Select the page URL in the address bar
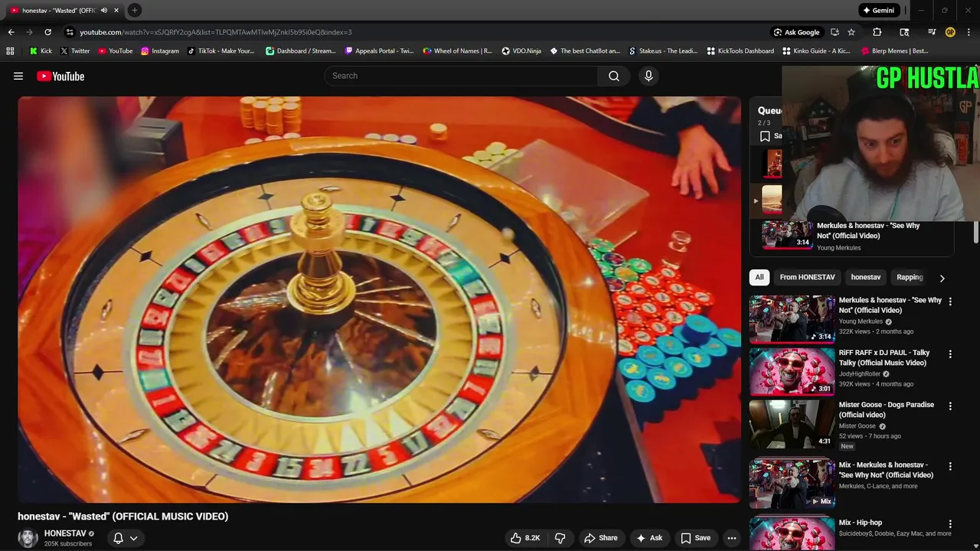The height and width of the screenshot is (551, 980). pos(216,32)
